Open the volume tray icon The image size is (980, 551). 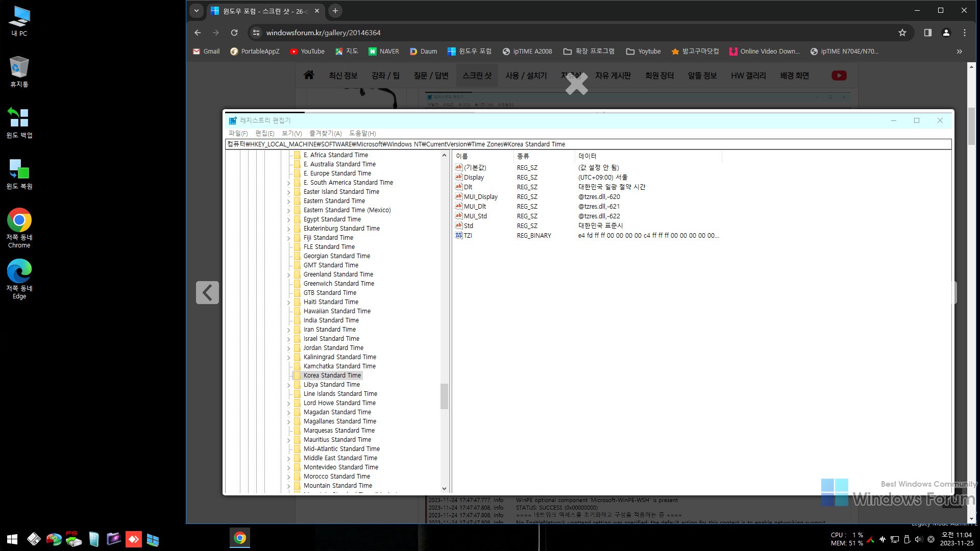click(x=918, y=539)
